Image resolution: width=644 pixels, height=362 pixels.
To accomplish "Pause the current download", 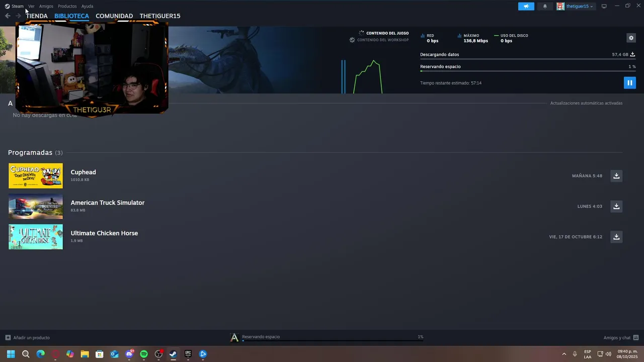I will (x=629, y=82).
